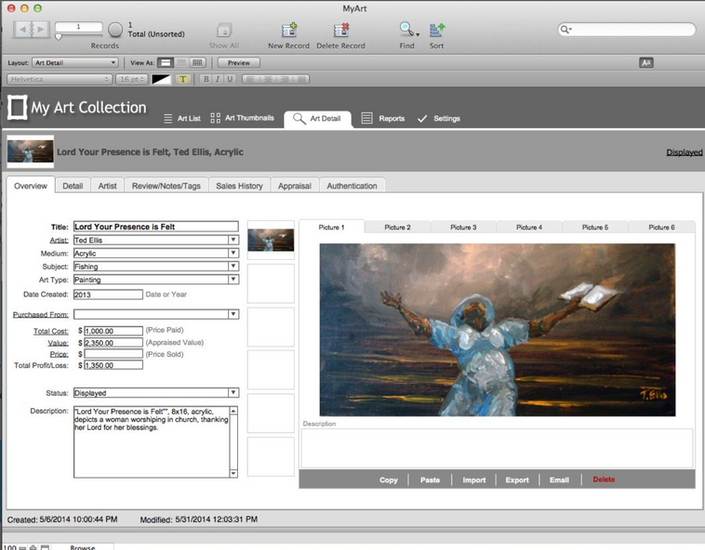Image resolution: width=705 pixels, height=550 pixels.
Task: Open the Reports section
Action: (x=383, y=118)
